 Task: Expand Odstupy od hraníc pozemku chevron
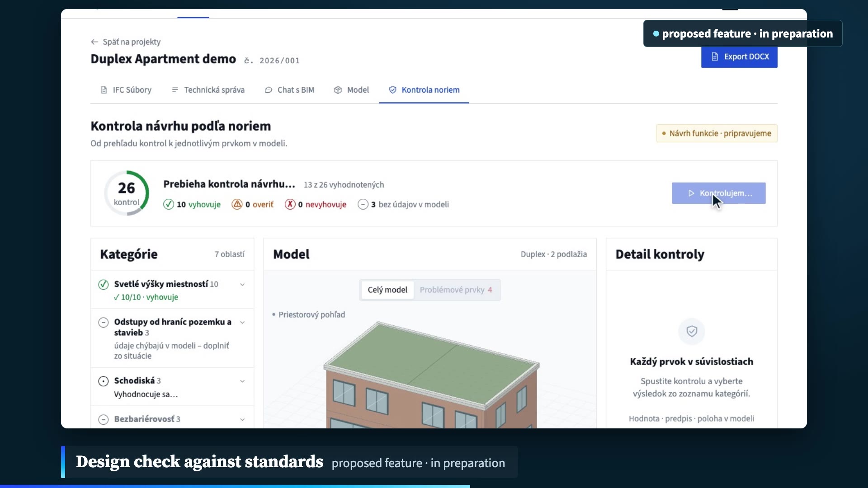click(x=242, y=322)
